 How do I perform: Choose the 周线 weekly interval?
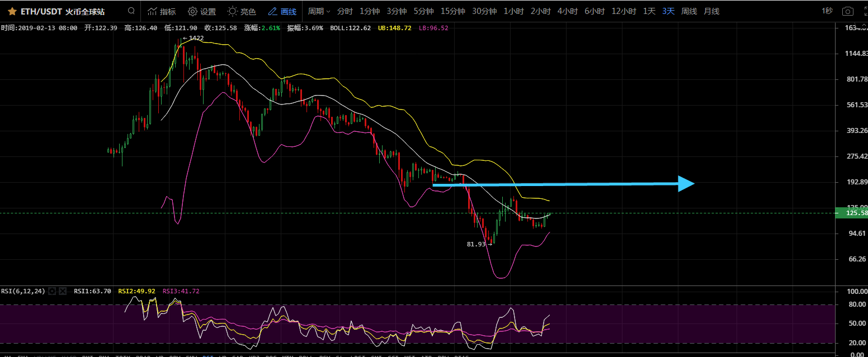click(x=689, y=11)
